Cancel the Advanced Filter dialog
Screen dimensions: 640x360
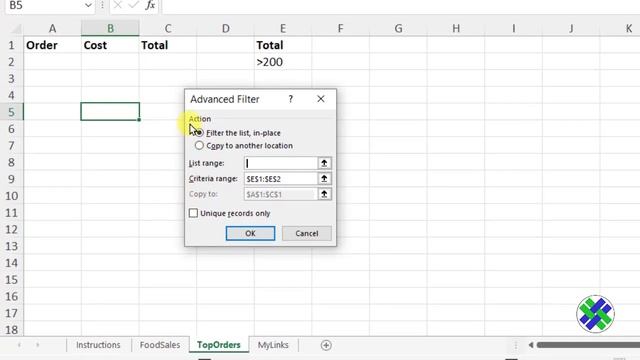tap(307, 233)
